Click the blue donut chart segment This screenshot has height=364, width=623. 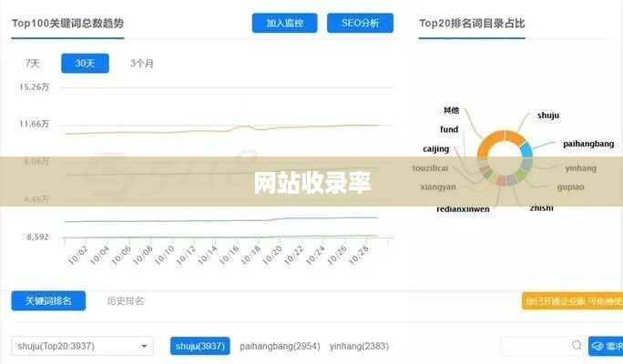[526, 149]
